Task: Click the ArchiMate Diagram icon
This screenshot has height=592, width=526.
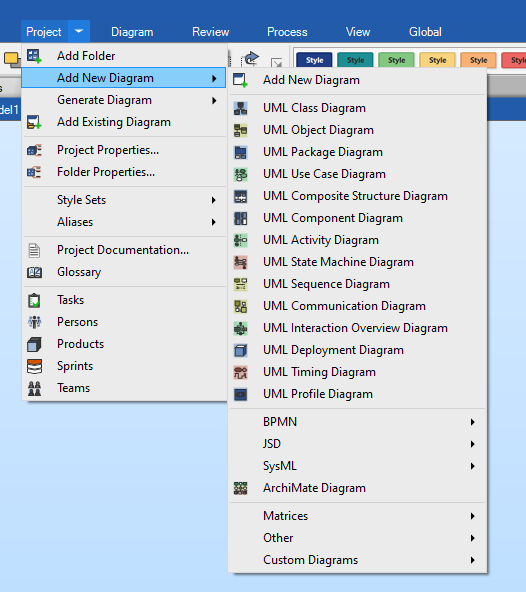Action: click(x=240, y=488)
